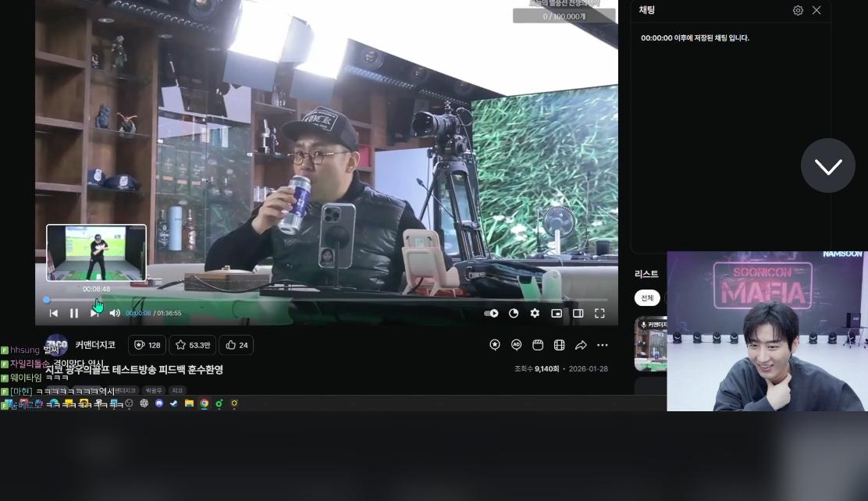
Task: Click the large down chevron button
Action: pos(827,165)
